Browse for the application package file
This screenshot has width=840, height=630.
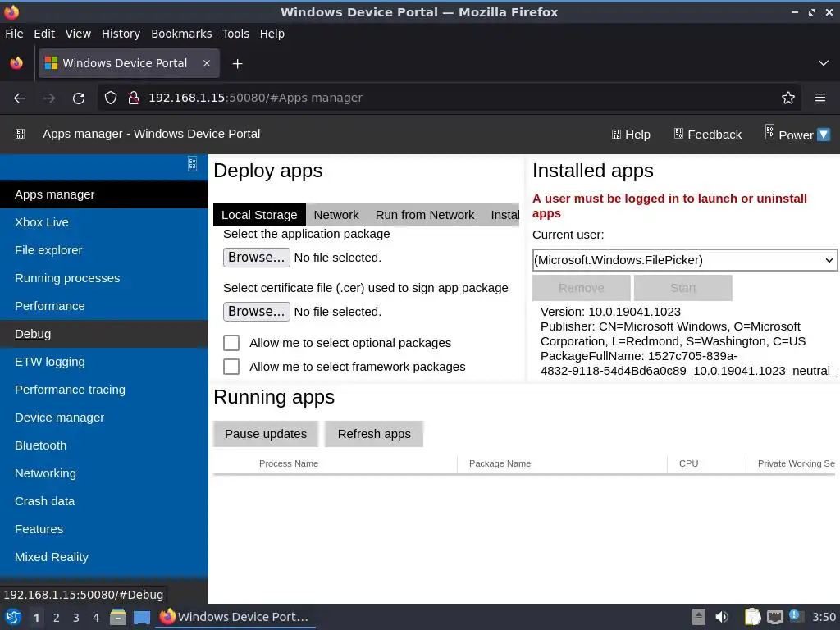pyautogui.click(x=257, y=258)
